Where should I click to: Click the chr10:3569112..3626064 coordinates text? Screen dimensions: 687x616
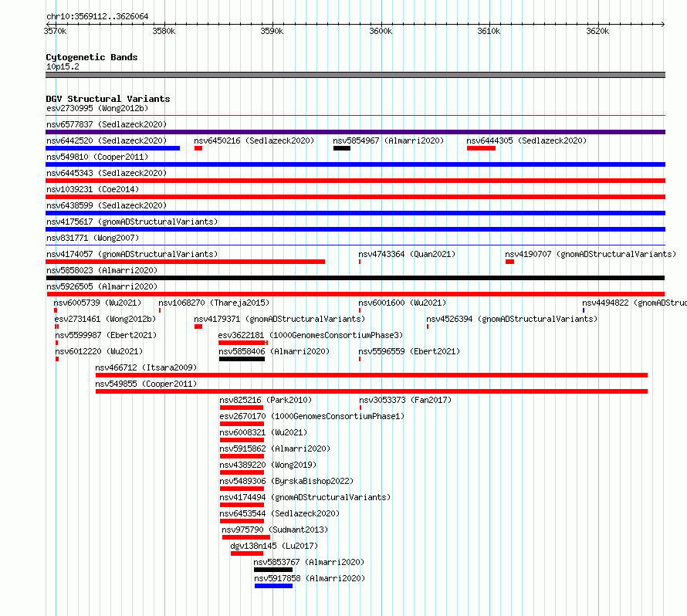point(97,17)
